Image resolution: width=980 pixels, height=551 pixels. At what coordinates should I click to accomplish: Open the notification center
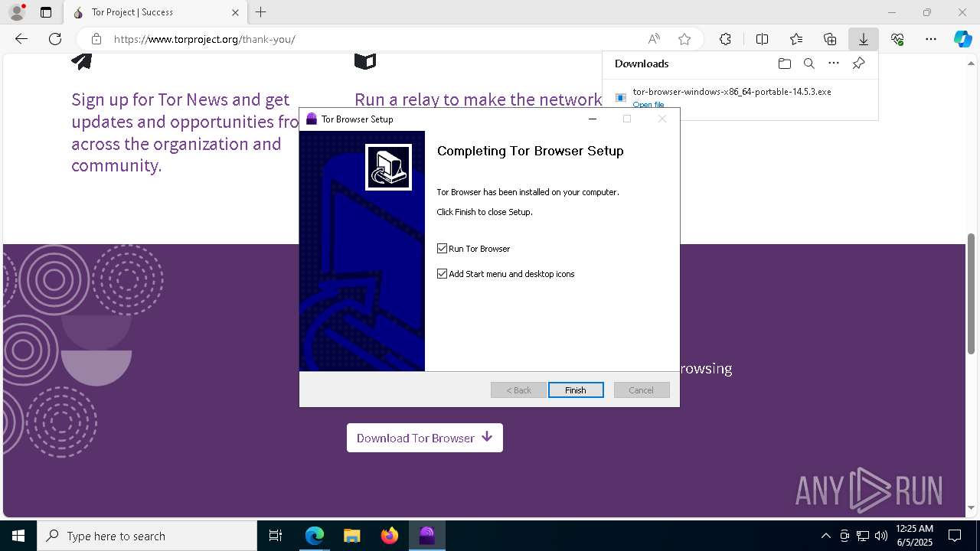pos(955,536)
